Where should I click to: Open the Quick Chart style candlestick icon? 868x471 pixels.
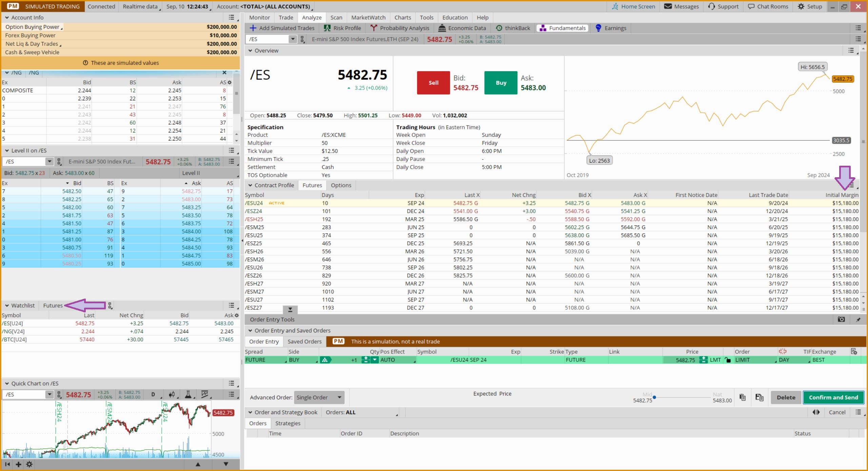coord(172,394)
